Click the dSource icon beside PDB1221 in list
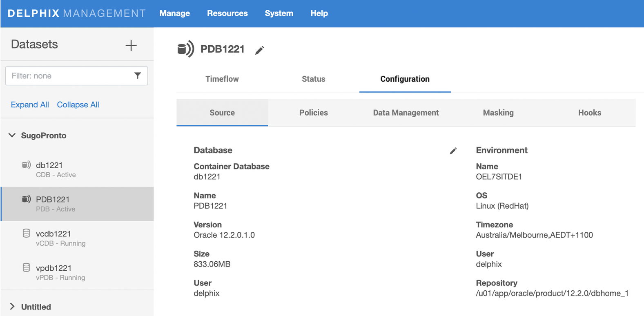Viewport: 644px width, 316px height. (x=26, y=199)
